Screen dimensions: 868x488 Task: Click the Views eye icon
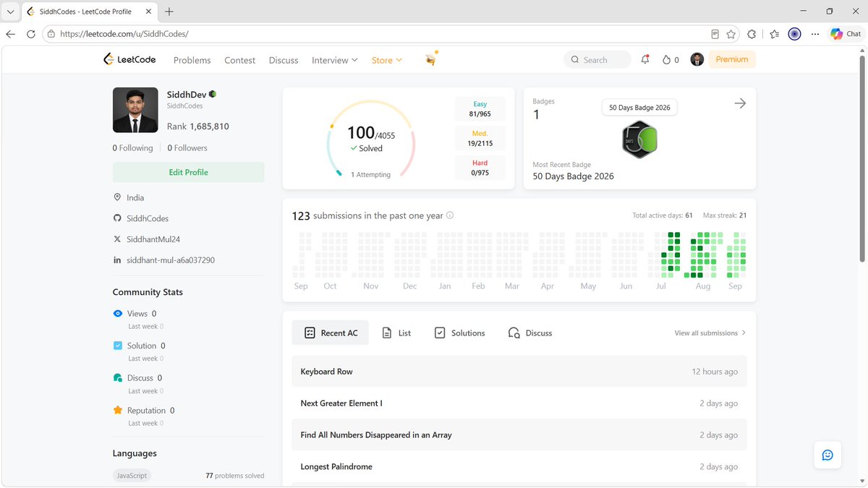(x=118, y=314)
